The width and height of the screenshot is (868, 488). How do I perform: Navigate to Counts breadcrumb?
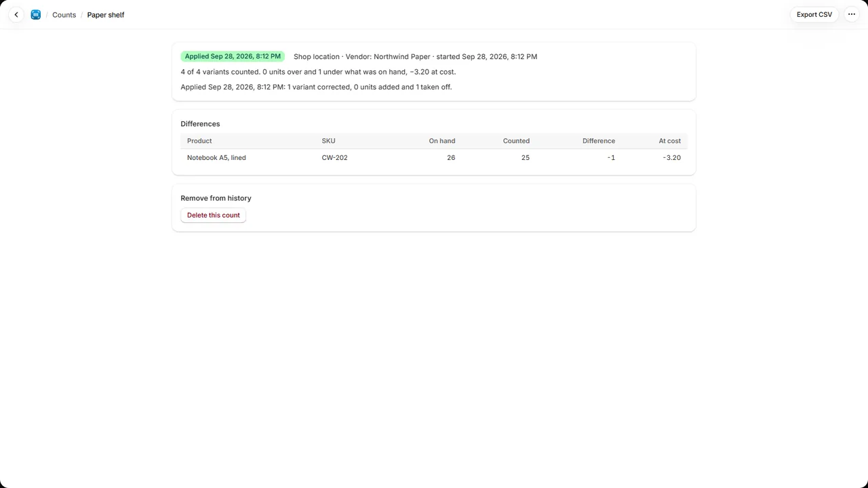click(64, 14)
